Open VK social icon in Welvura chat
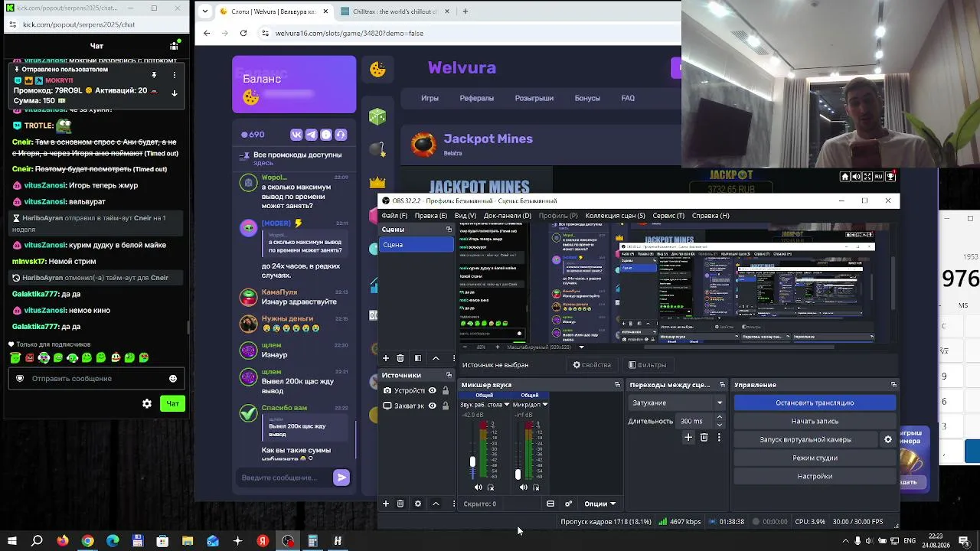980x551 pixels. 297,135
